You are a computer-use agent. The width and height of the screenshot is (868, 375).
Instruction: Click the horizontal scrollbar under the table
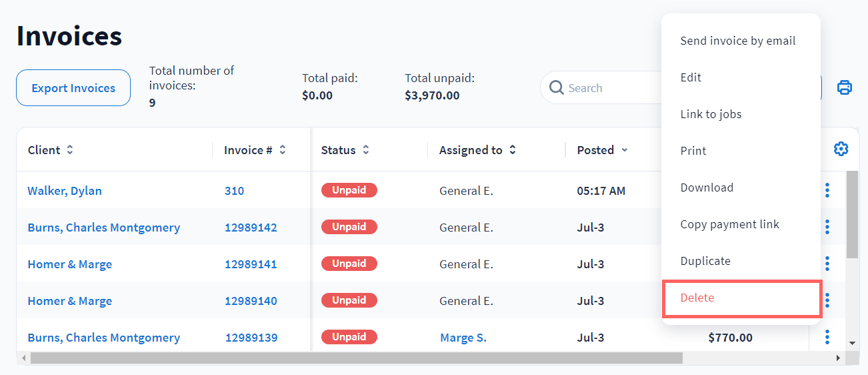tap(357, 358)
